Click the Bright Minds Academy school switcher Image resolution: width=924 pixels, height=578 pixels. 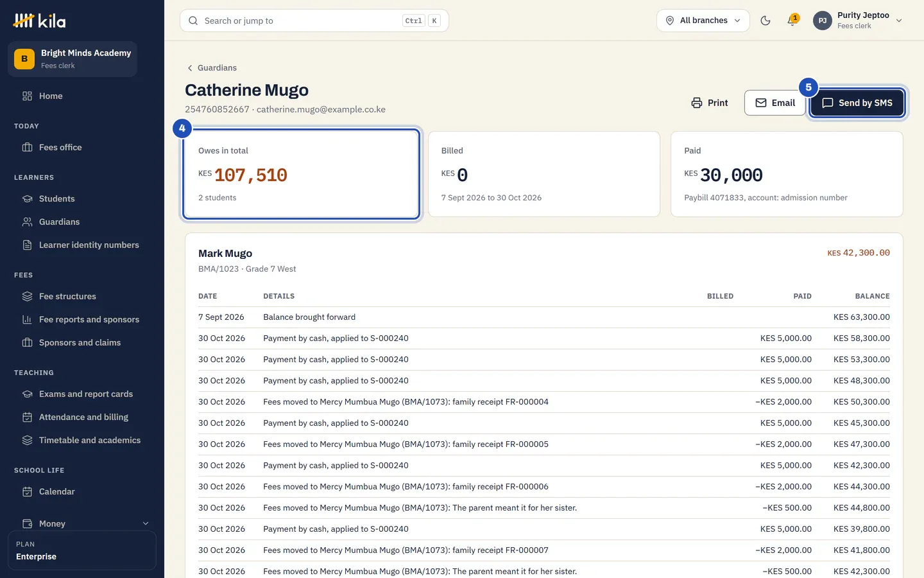73,59
